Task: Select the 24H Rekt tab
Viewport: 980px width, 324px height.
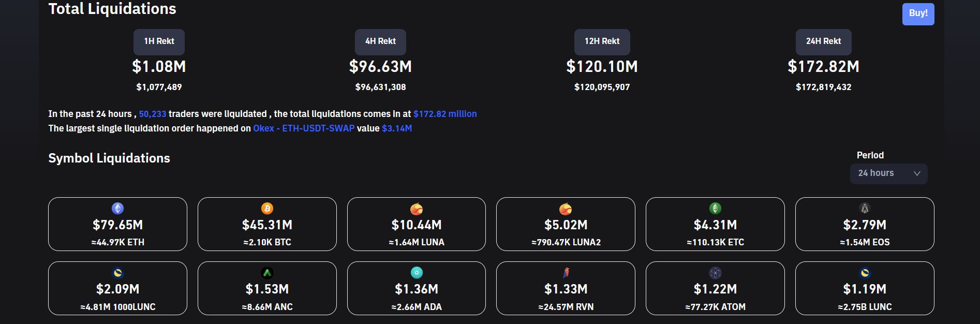Action: [823, 41]
